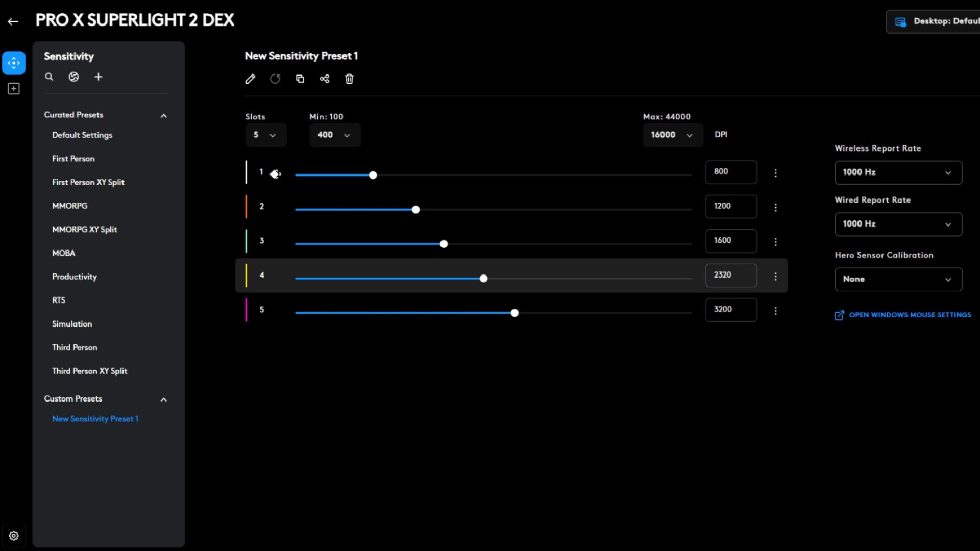The image size is (980, 551).
Task: Open the minimum DPI 400 dropdown
Action: [x=335, y=135]
